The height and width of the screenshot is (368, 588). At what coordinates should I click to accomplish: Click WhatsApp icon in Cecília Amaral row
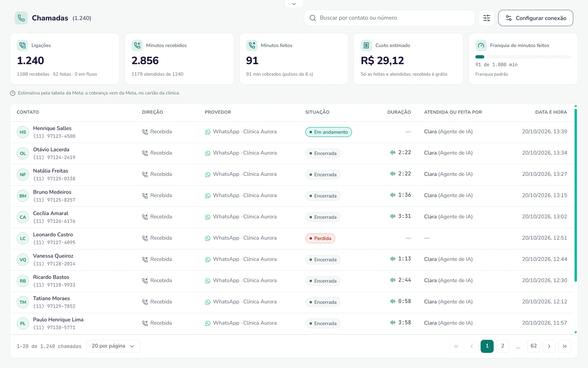click(x=208, y=217)
